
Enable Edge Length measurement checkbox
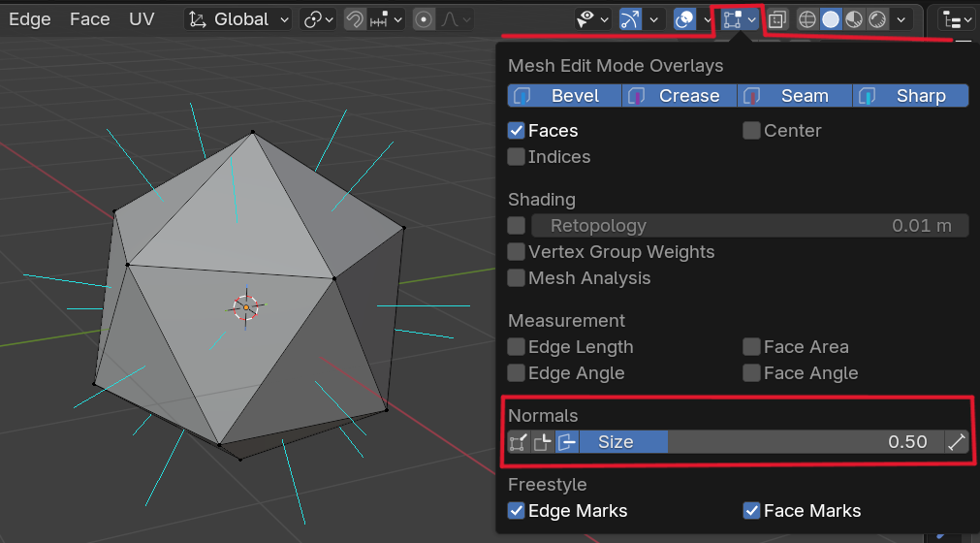click(517, 347)
